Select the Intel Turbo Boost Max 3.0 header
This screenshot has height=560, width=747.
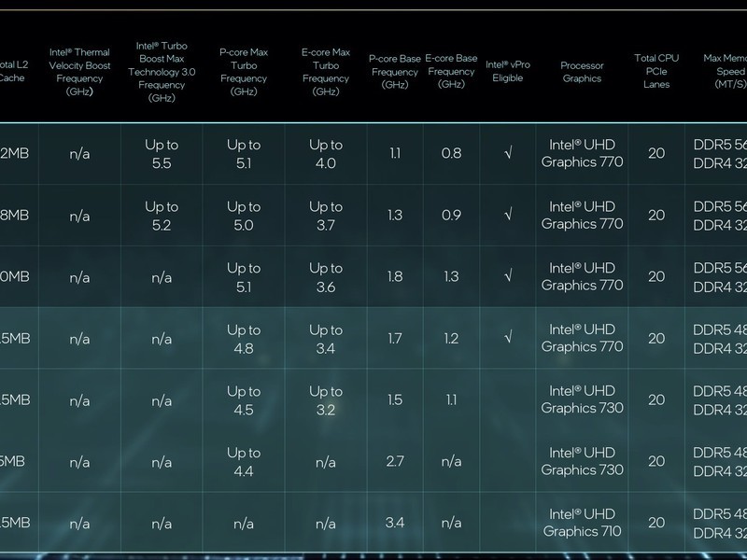tap(162, 72)
